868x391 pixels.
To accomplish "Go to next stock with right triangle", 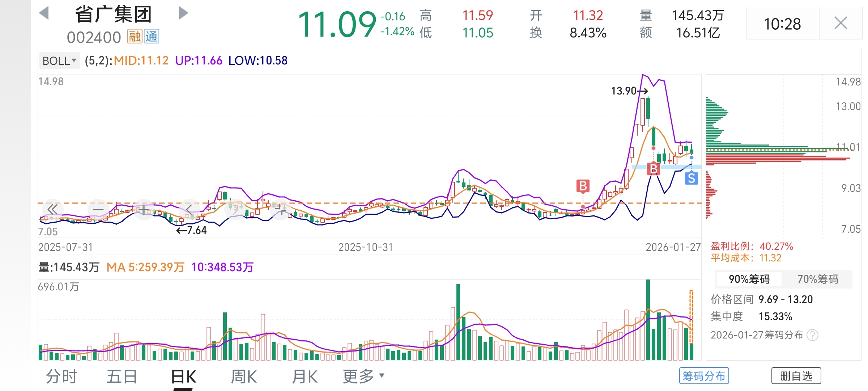I will point(183,13).
